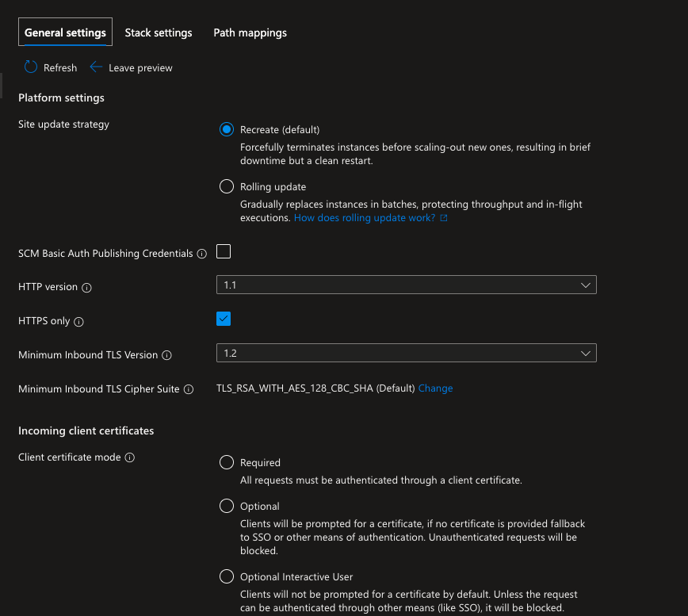
Task: Select Rolling update strategy
Action: 227,187
